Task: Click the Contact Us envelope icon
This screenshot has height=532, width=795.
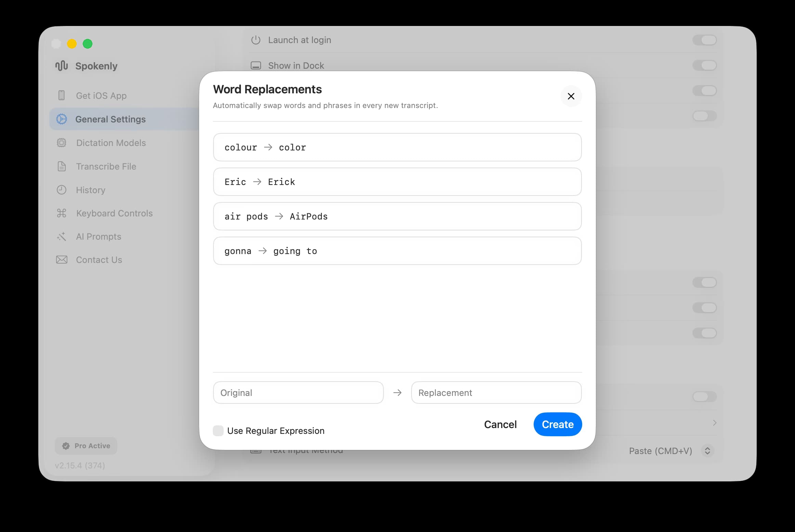Action: point(62,260)
